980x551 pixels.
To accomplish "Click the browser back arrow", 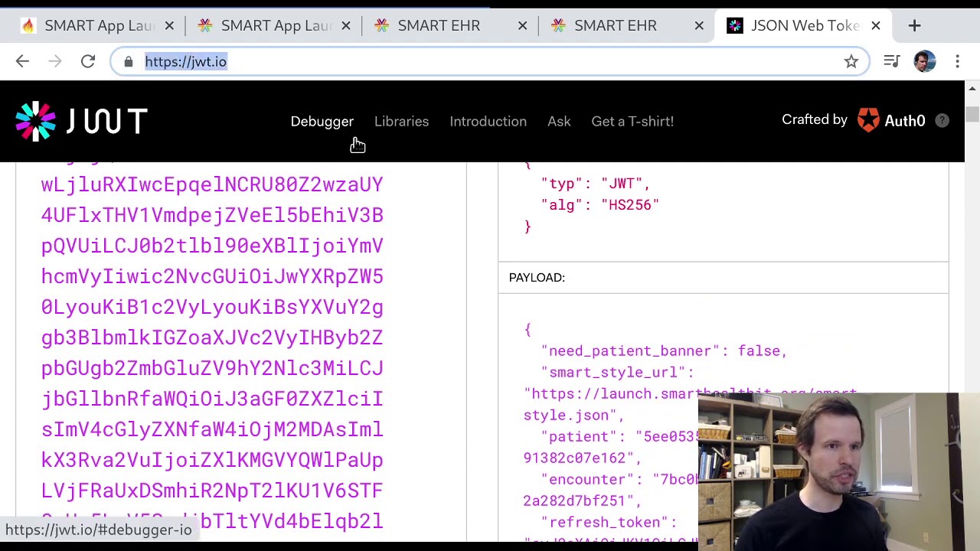I will 22,61.
